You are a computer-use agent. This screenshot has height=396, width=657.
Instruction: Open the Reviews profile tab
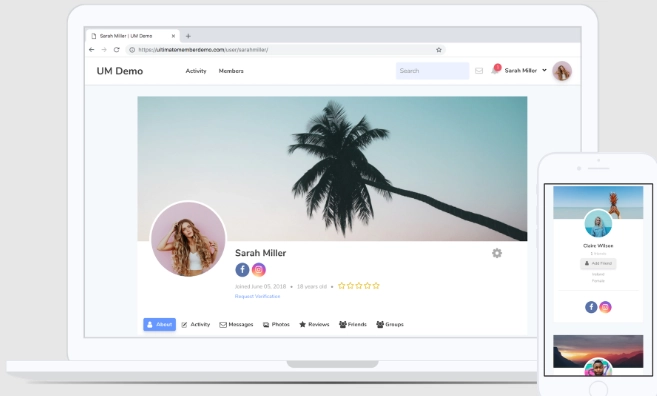tap(314, 324)
